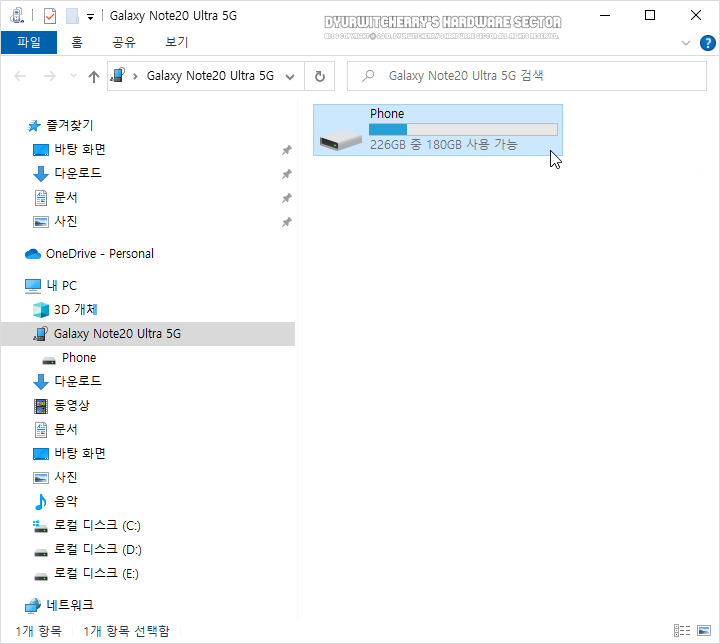Select the Phone storage drive in main pane

(438, 130)
